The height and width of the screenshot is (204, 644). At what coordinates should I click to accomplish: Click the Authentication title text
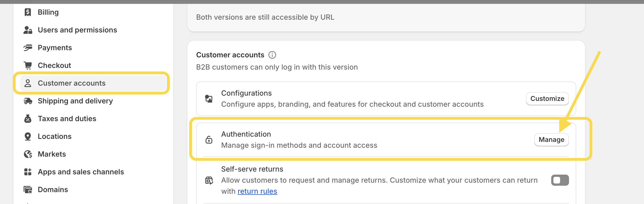pos(246,134)
